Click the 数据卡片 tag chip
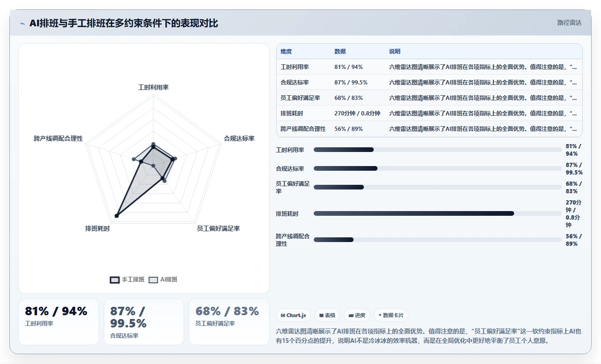 [391, 315]
